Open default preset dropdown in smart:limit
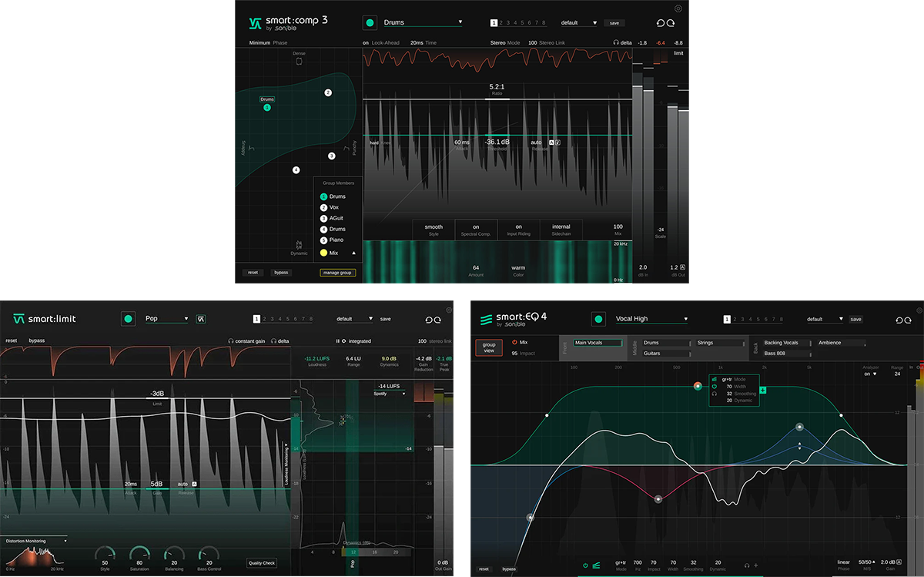This screenshot has width=924, height=577. [x=354, y=318]
